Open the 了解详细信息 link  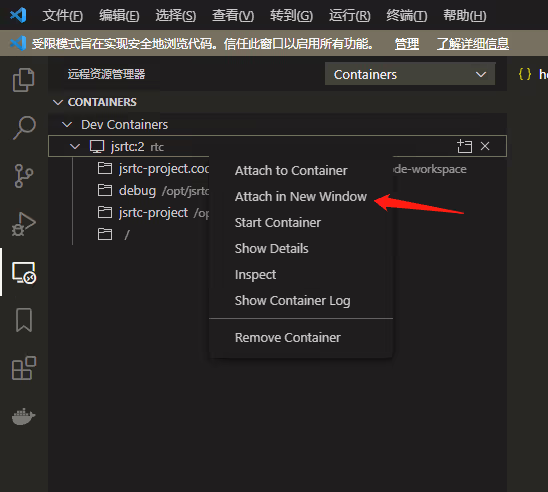pyautogui.click(x=473, y=44)
